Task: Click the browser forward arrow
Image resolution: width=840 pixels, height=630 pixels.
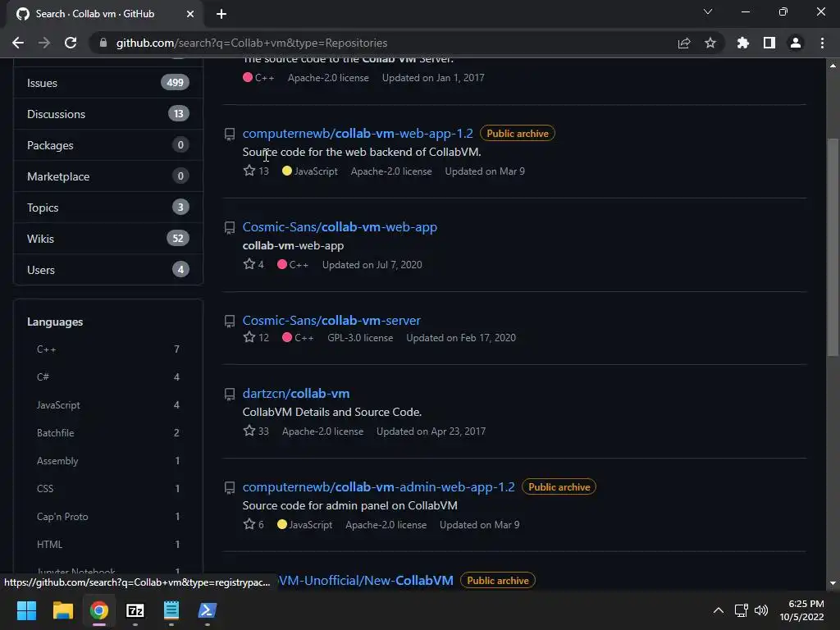Action: [x=44, y=43]
